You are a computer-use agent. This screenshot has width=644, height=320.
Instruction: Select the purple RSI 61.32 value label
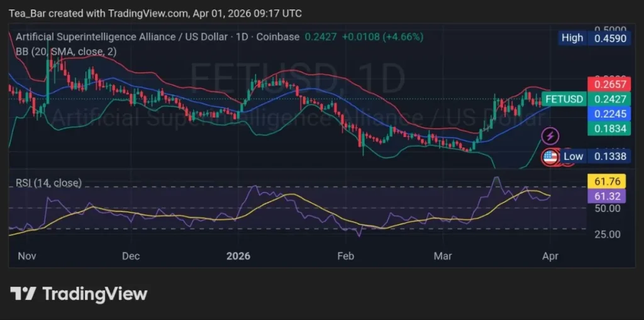[x=608, y=197]
